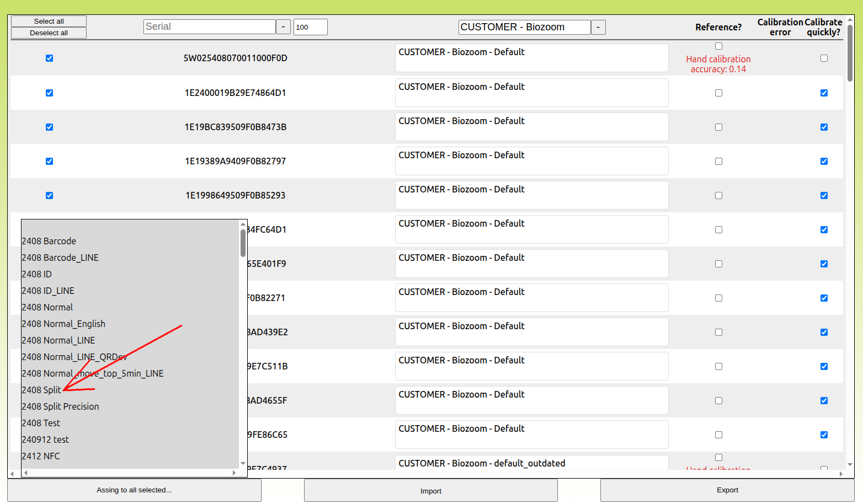Uncheck selection box for serial 1E2400019B29E74864D1
This screenshot has width=863, height=504.
(x=49, y=93)
